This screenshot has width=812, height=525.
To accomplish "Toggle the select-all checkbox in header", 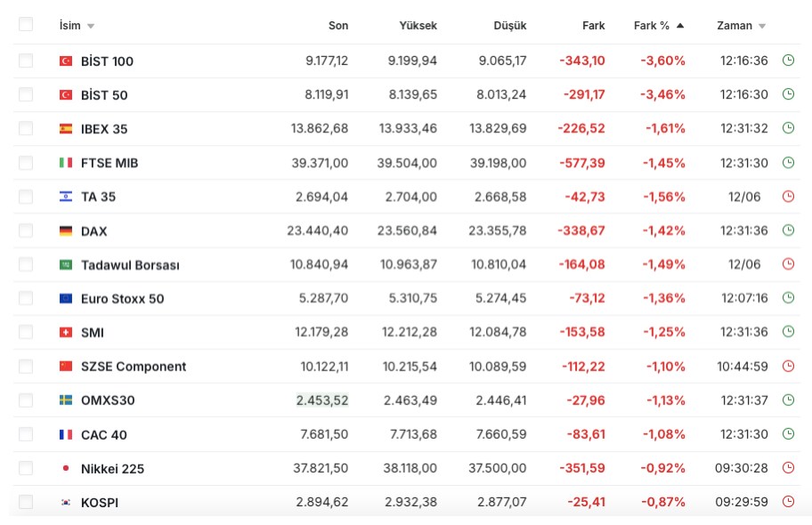I will (25, 24).
